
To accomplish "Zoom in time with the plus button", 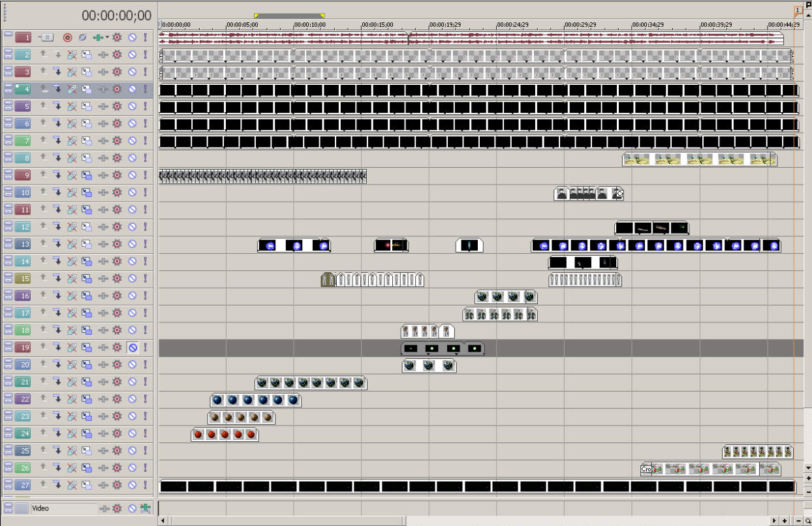I will (785, 521).
